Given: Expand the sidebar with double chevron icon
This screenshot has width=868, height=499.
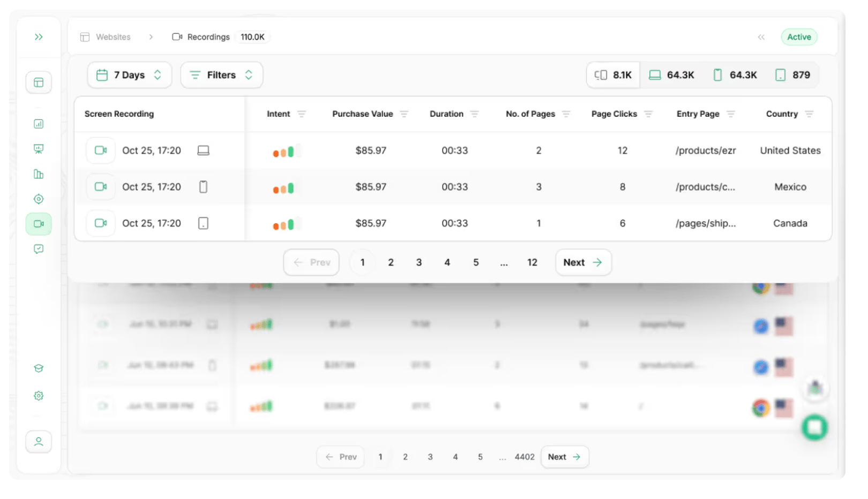Looking at the screenshot, I should pos(39,37).
